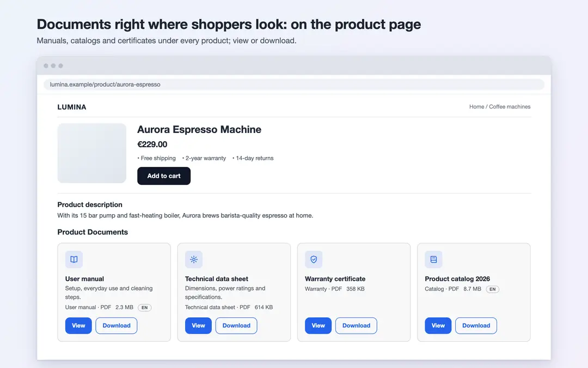Download the User manual PDF

pos(117,325)
